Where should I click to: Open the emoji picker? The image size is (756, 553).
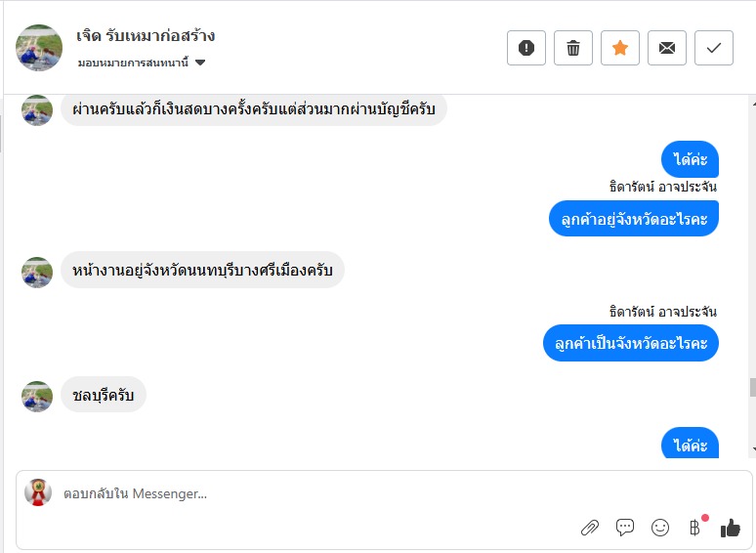coord(660,528)
